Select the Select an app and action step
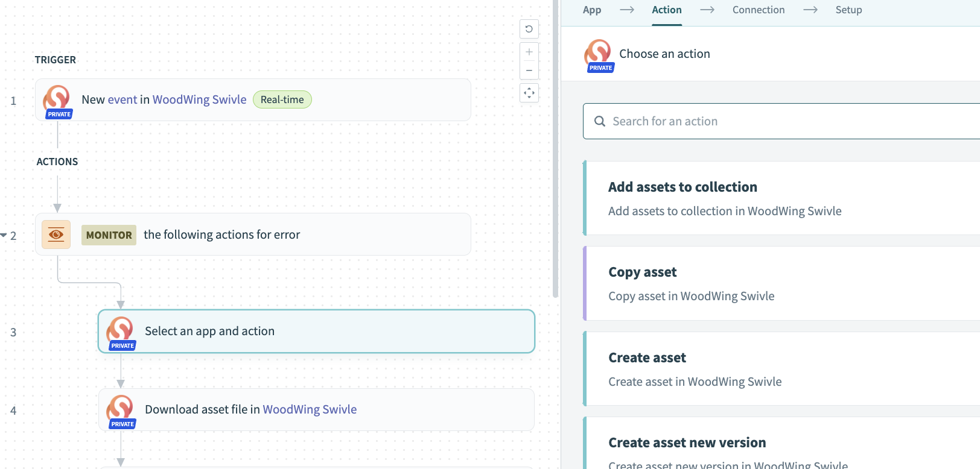 coord(316,331)
